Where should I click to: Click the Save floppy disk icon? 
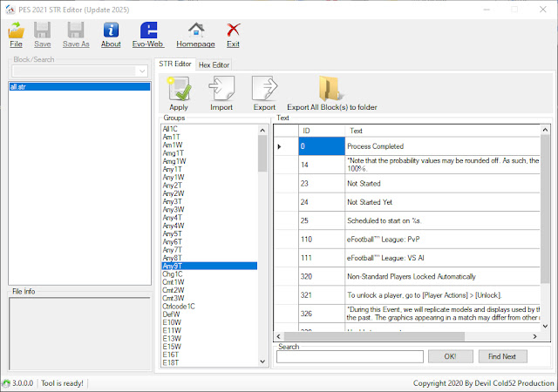pyautogui.click(x=43, y=30)
